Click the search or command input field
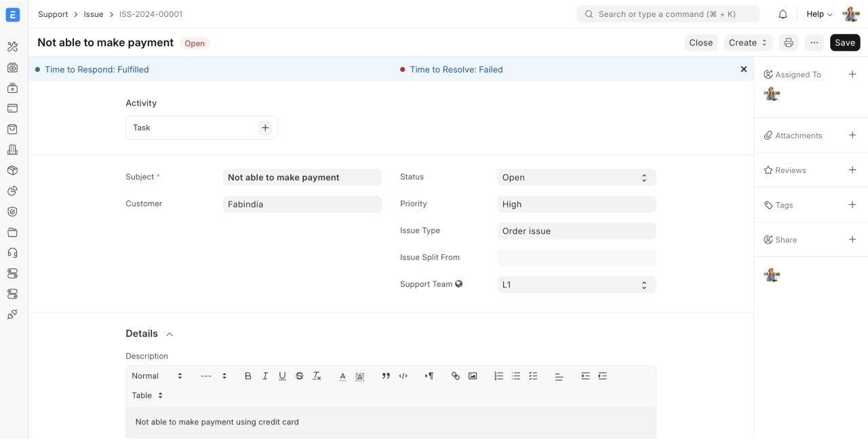868x440 pixels. click(x=667, y=14)
